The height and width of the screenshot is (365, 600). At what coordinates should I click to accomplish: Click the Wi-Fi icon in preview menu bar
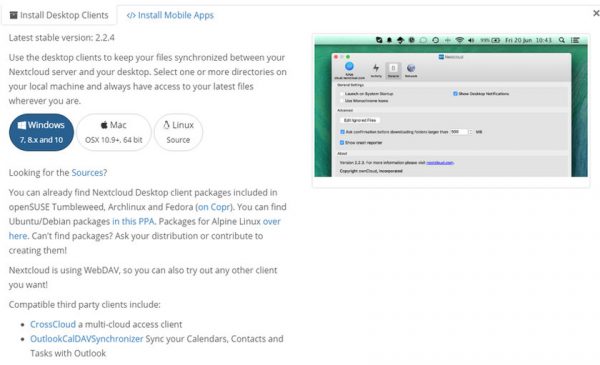click(460, 40)
